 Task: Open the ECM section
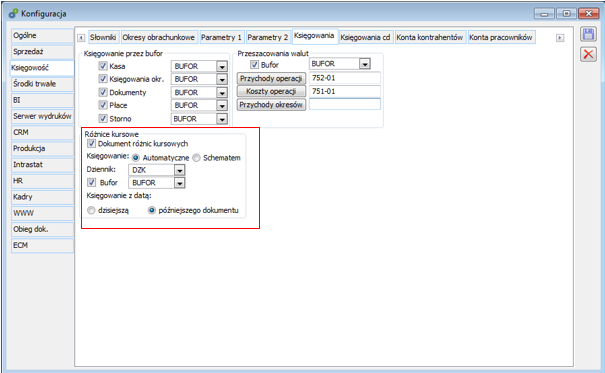42,245
